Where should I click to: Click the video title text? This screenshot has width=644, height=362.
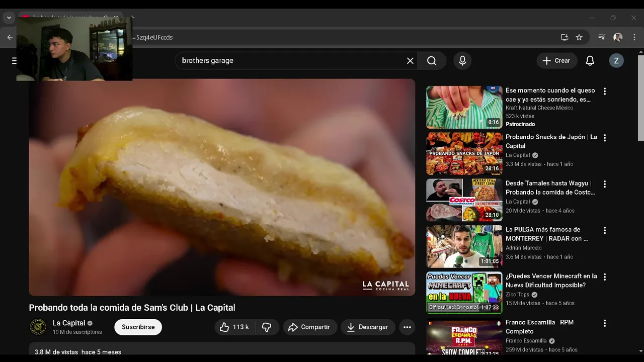tap(132, 308)
